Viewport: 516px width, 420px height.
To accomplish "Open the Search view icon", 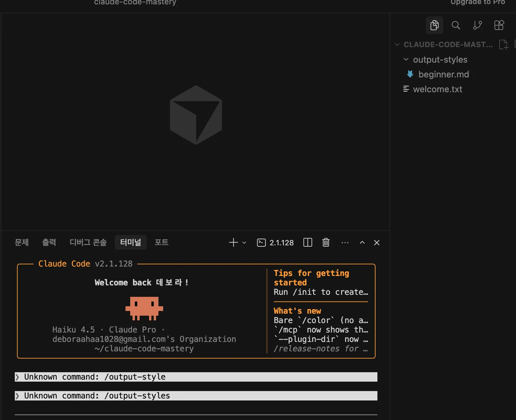I will pyautogui.click(x=456, y=25).
